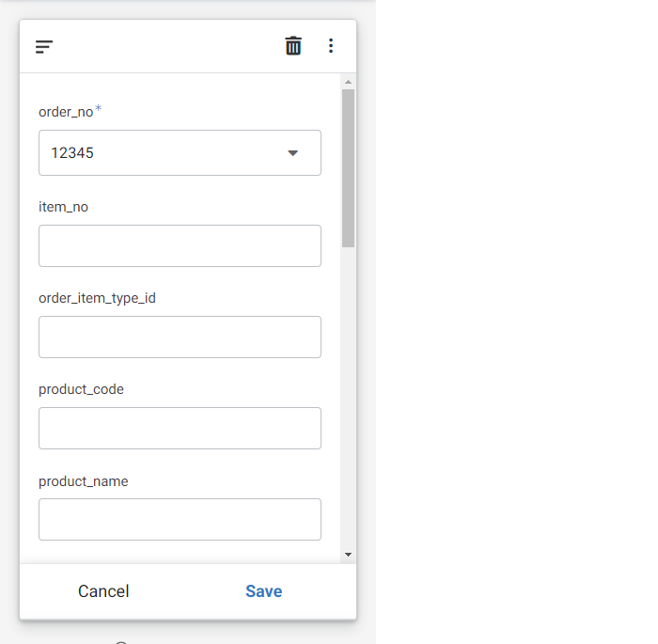658x644 pixels.
Task: Click the product_name text box
Action: click(180, 519)
